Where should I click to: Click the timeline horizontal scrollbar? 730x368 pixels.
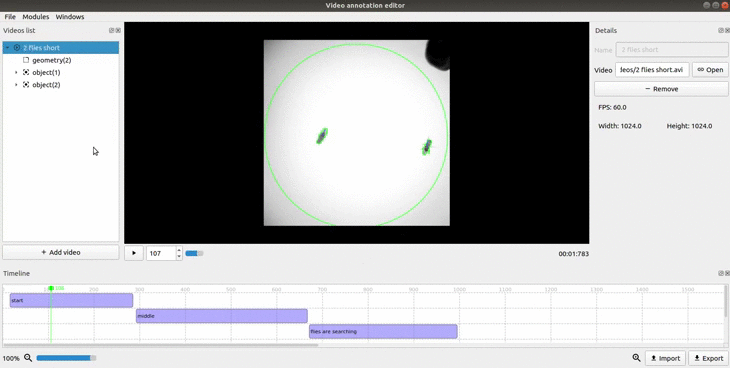click(x=161, y=345)
